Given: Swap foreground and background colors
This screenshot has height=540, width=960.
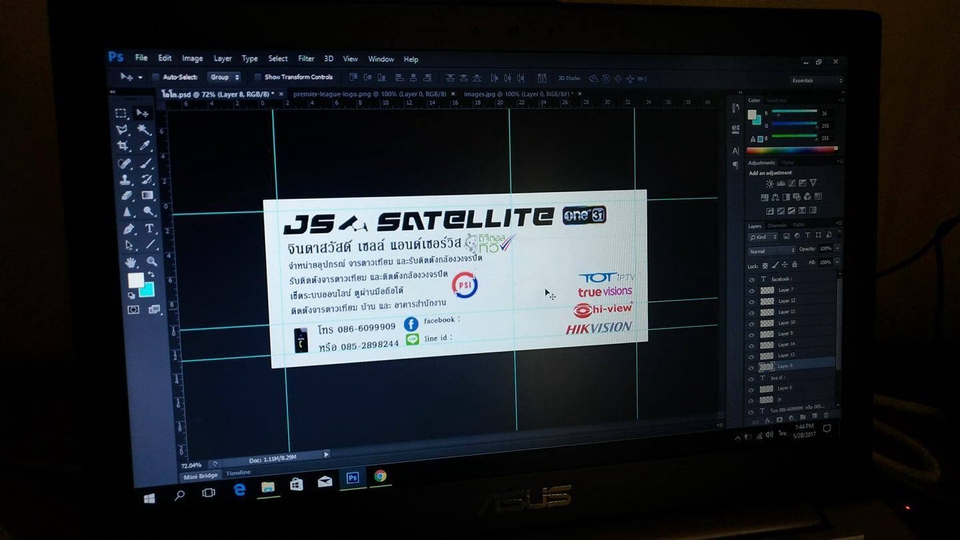Looking at the screenshot, I should [x=151, y=274].
